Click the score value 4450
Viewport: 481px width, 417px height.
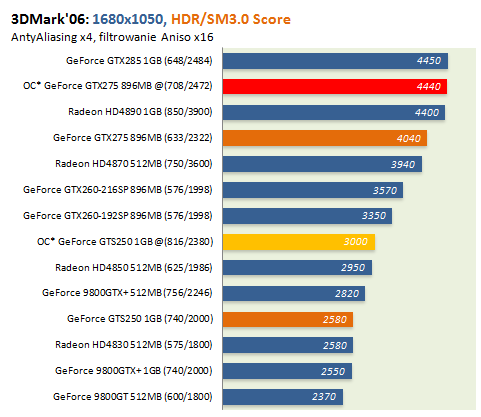pyautogui.click(x=429, y=61)
